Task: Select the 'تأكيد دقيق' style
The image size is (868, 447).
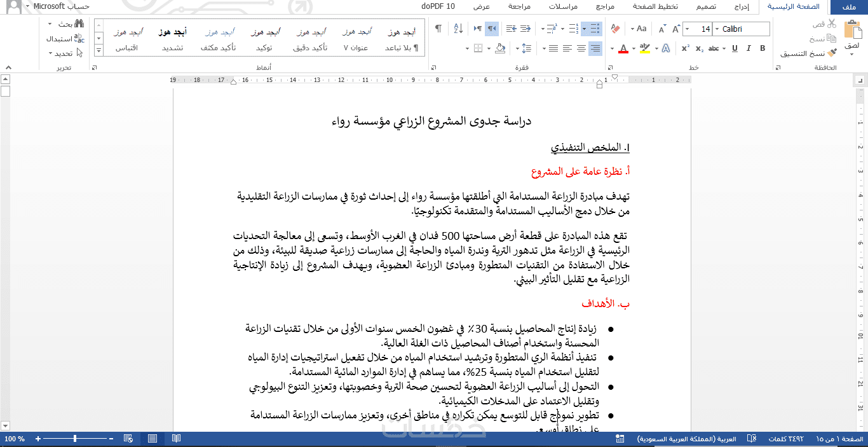Action: pyautogui.click(x=311, y=39)
